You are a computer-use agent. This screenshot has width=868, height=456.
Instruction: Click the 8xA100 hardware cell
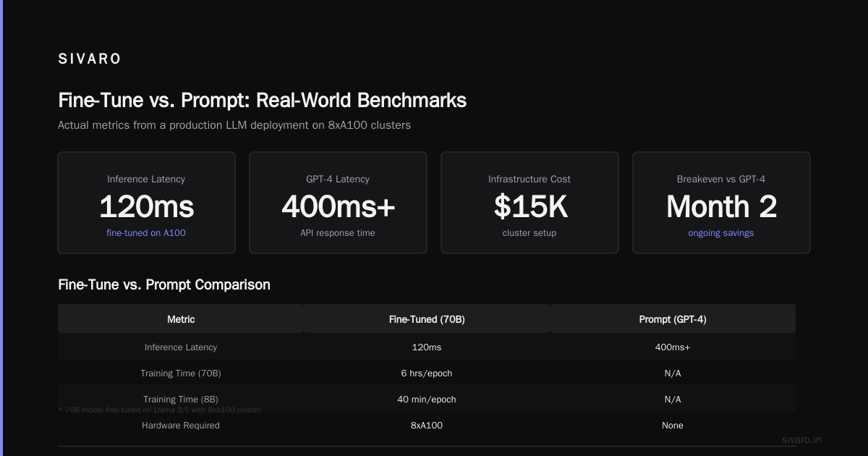click(427, 426)
